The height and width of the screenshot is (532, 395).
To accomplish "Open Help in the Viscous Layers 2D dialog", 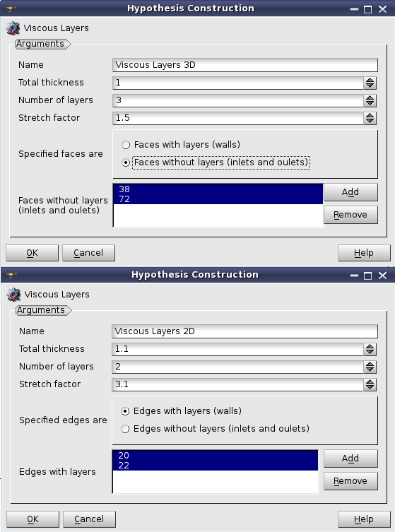I will [x=364, y=519].
